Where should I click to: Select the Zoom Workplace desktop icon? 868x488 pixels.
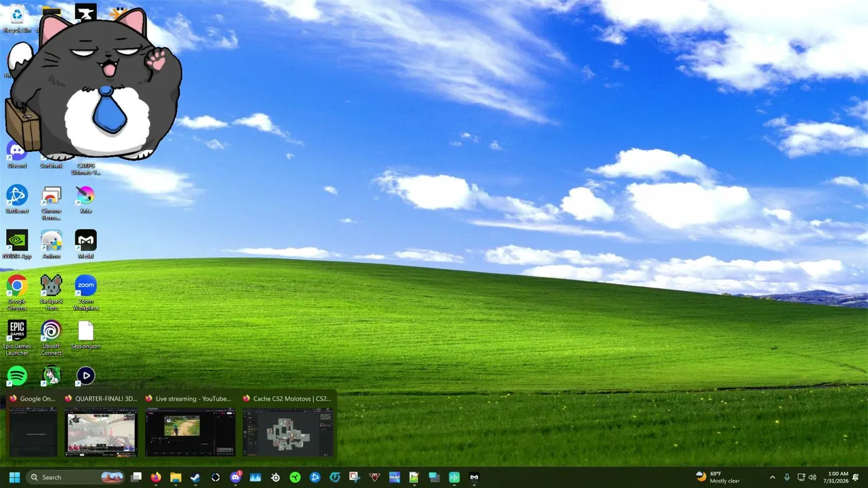coord(85,293)
